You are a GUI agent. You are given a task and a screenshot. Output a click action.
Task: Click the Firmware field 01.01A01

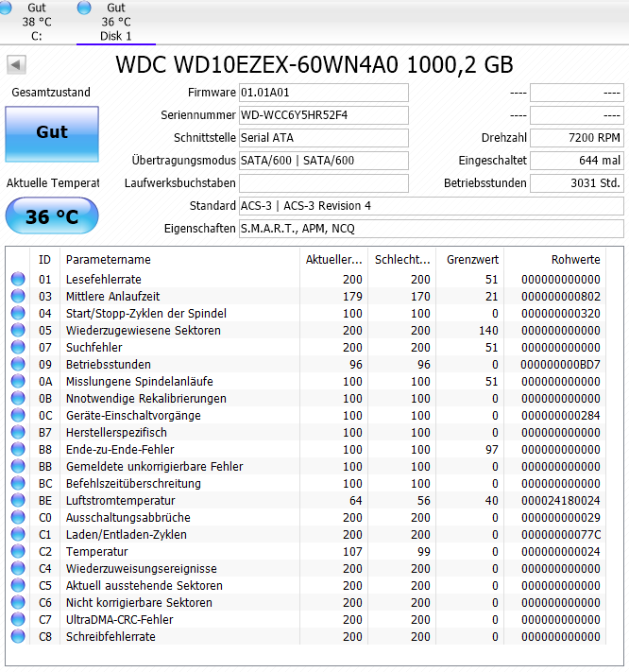pos(323,93)
